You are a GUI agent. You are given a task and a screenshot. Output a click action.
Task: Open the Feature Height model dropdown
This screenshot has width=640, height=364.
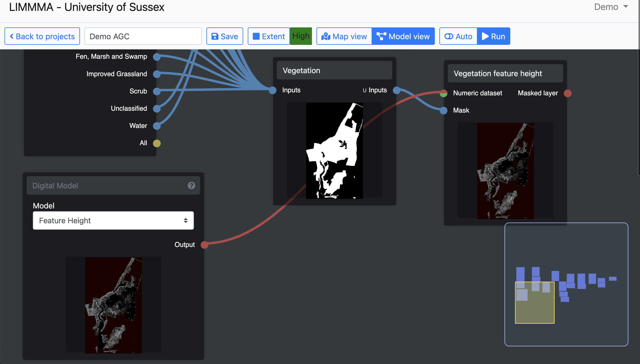(x=113, y=220)
